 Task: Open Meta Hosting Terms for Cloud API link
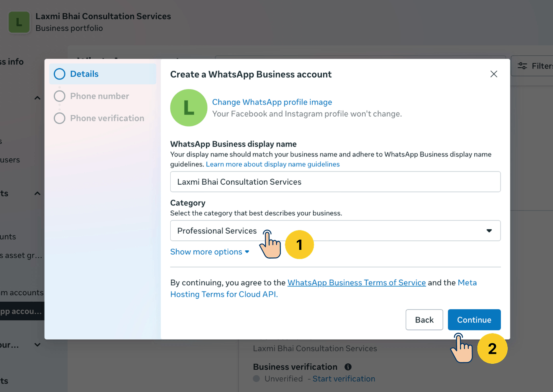pyautogui.click(x=323, y=289)
